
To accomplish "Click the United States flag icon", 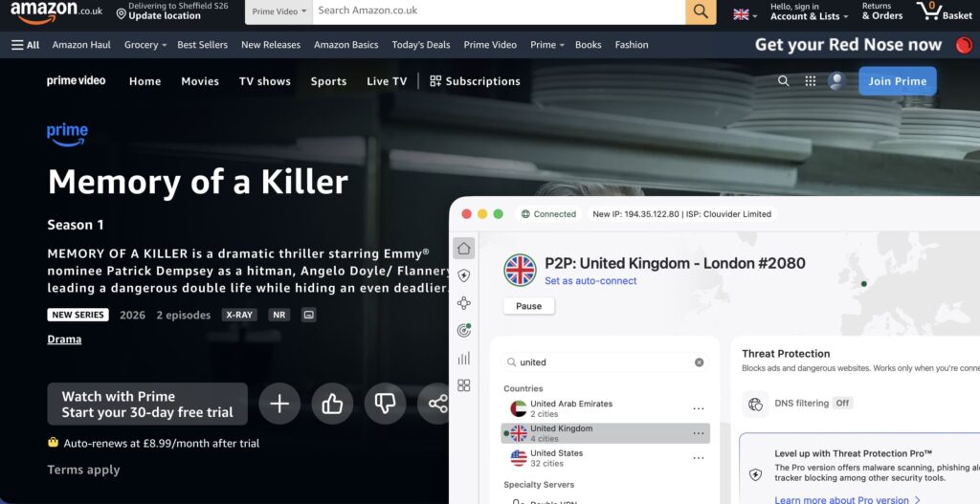I will [x=518, y=458].
